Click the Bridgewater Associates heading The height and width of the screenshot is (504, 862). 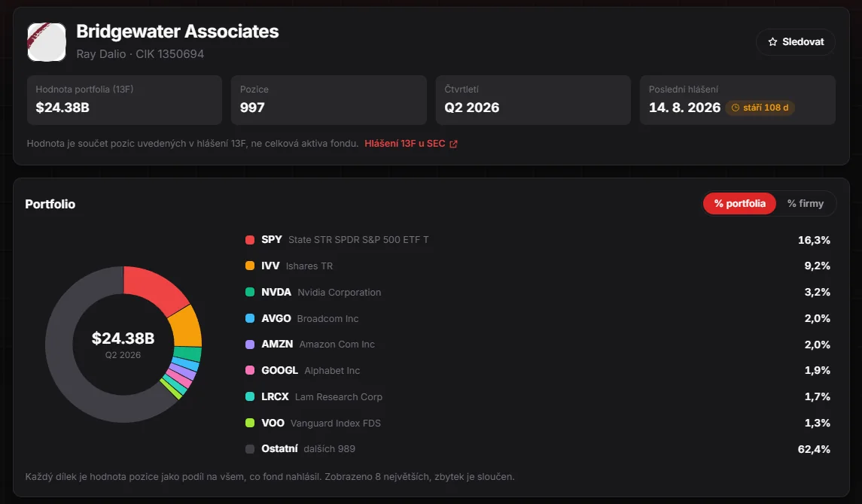[178, 32]
